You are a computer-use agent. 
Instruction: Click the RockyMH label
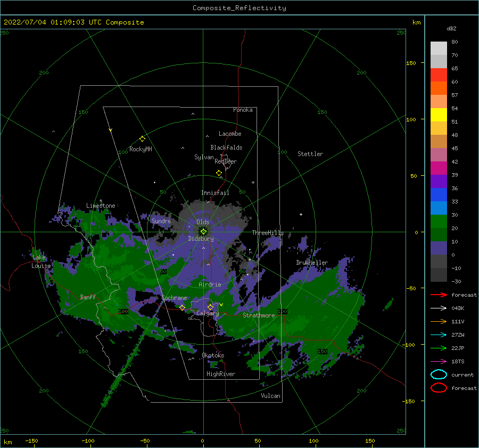click(x=141, y=149)
